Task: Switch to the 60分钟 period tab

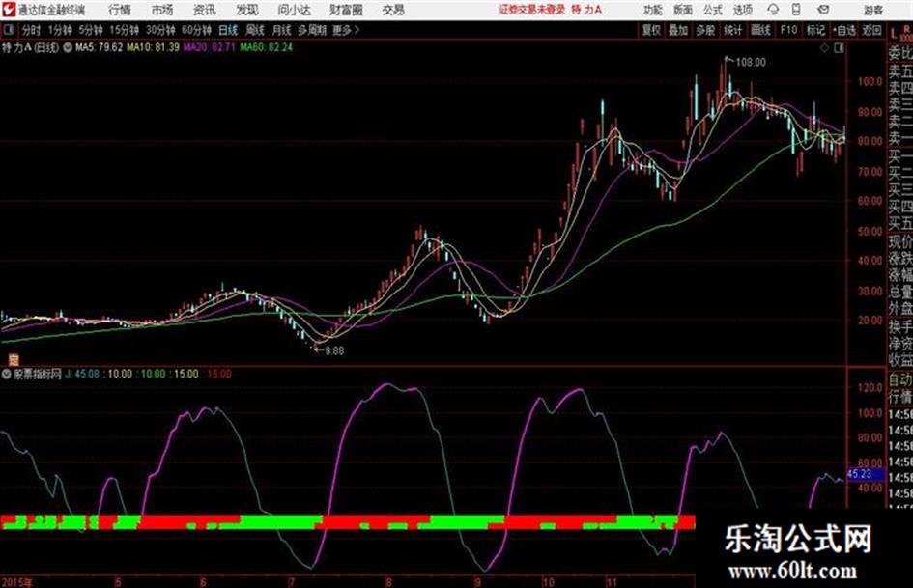Action: 197,30
